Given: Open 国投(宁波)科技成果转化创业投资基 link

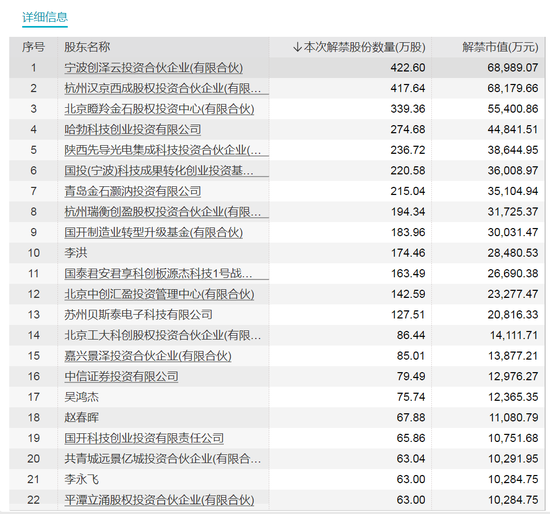Looking at the screenshot, I should click(x=159, y=171).
